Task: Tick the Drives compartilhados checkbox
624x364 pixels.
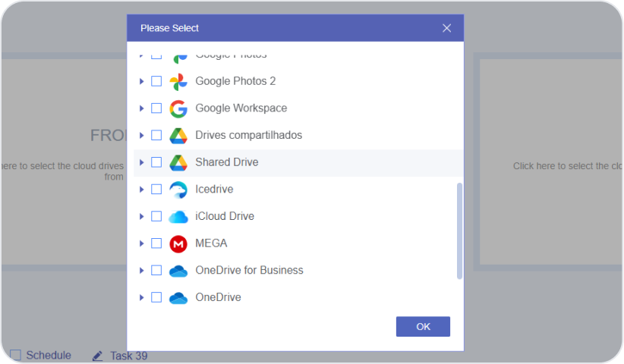Action: [x=156, y=136]
